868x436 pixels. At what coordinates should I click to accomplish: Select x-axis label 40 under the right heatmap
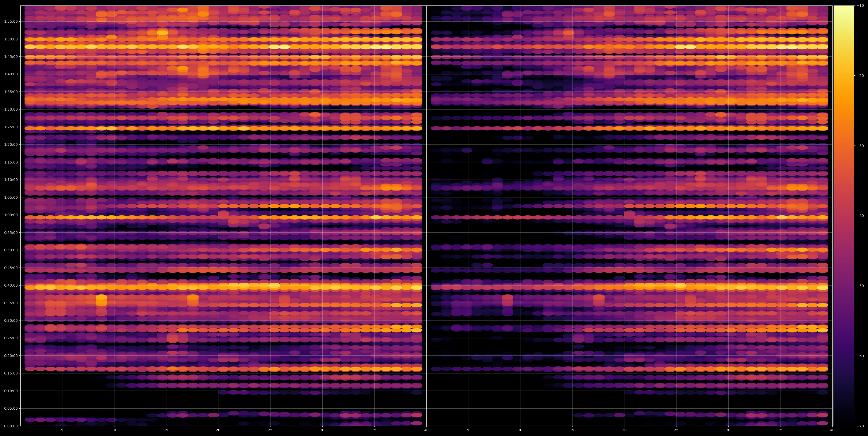click(832, 430)
